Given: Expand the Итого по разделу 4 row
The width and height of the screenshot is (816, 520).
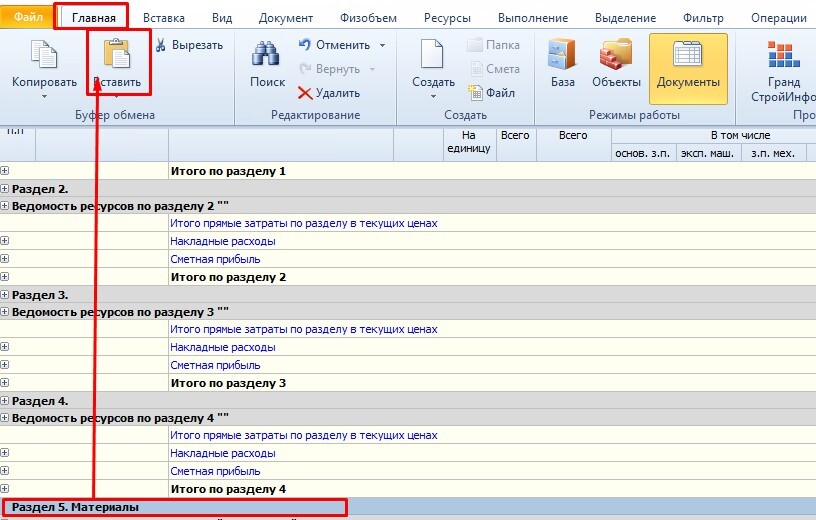Looking at the screenshot, I should tap(5, 489).
